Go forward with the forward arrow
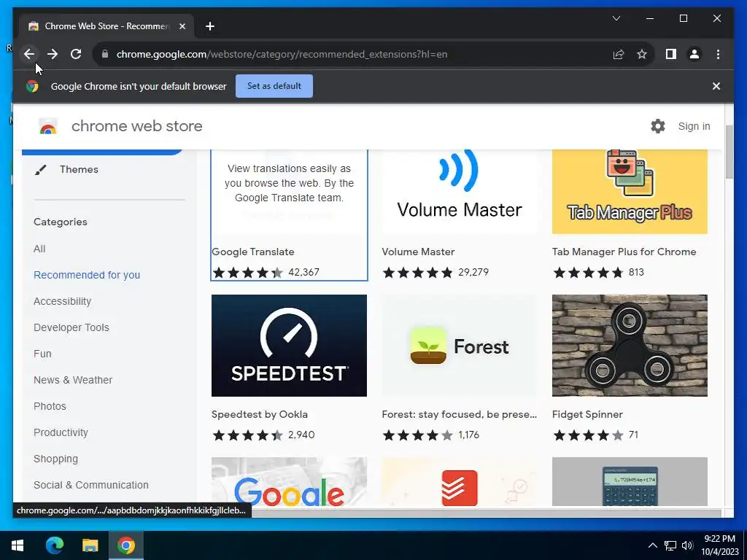The width and height of the screenshot is (747, 560). click(53, 54)
